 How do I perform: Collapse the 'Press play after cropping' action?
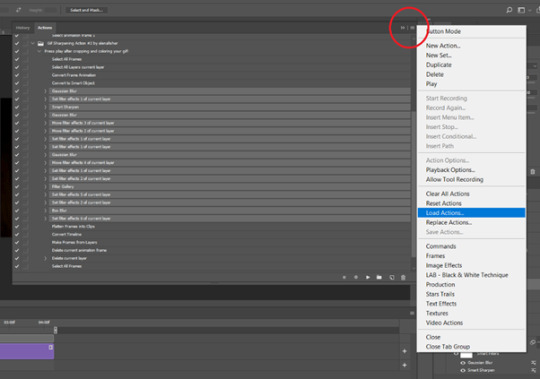39,51
